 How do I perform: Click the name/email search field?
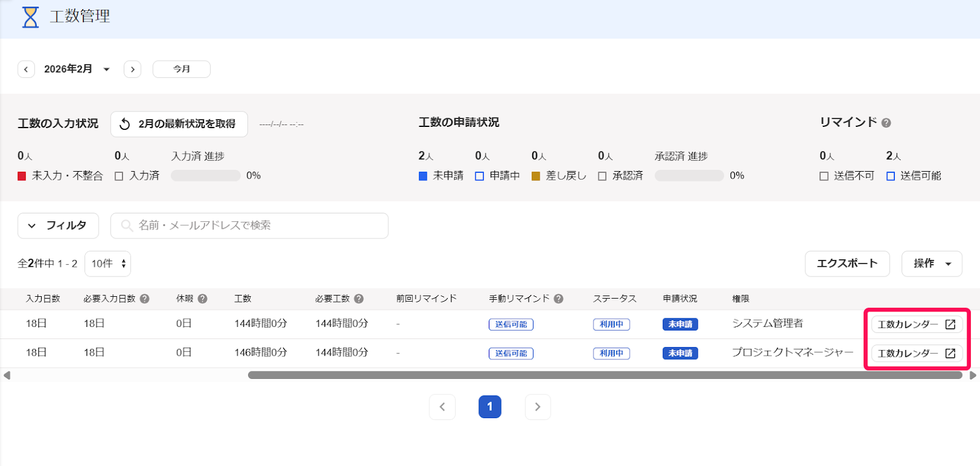pos(249,226)
